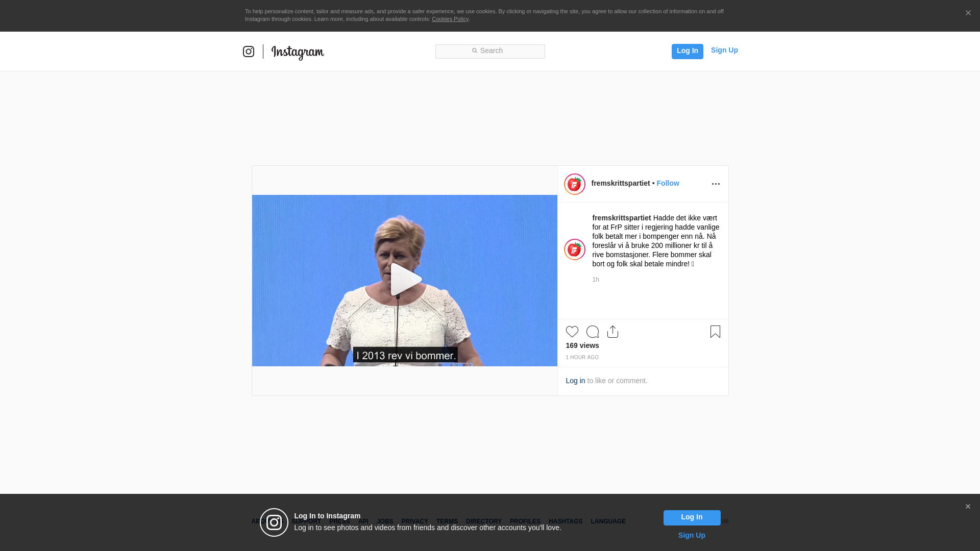Open the top Sign Up link
The image size is (980, 551).
(724, 50)
